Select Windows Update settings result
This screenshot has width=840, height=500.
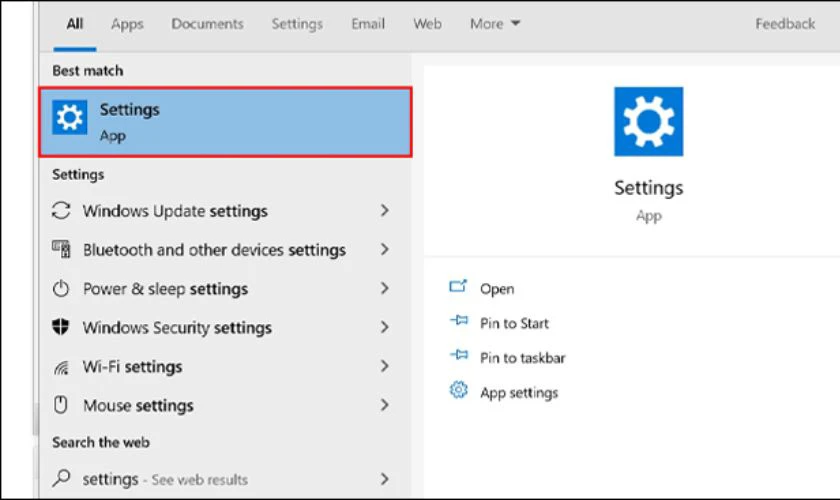click(225, 211)
